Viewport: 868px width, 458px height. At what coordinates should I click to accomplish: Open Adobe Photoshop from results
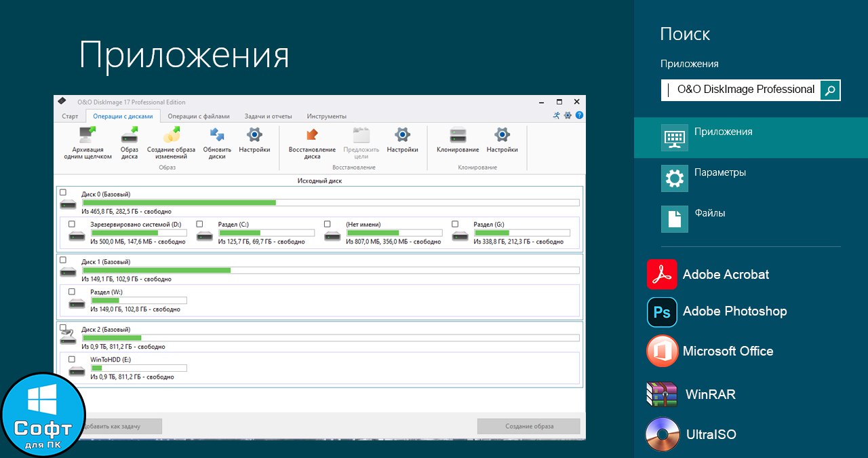(x=717, y=311)
